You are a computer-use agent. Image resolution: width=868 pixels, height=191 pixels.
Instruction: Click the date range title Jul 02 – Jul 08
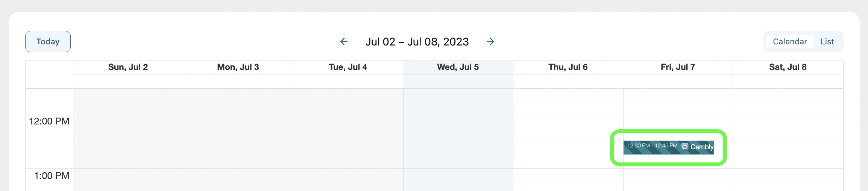click(417, 42)
